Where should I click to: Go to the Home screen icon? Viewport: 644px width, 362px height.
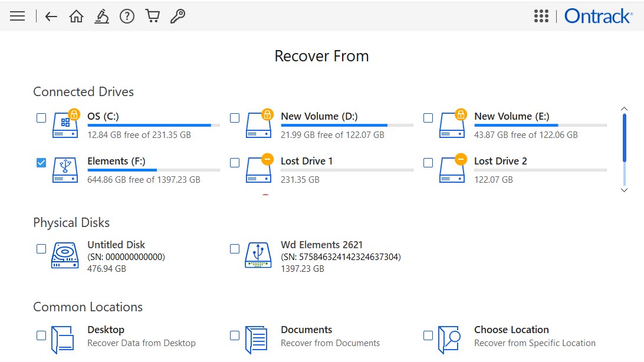(x=77, y=16)
